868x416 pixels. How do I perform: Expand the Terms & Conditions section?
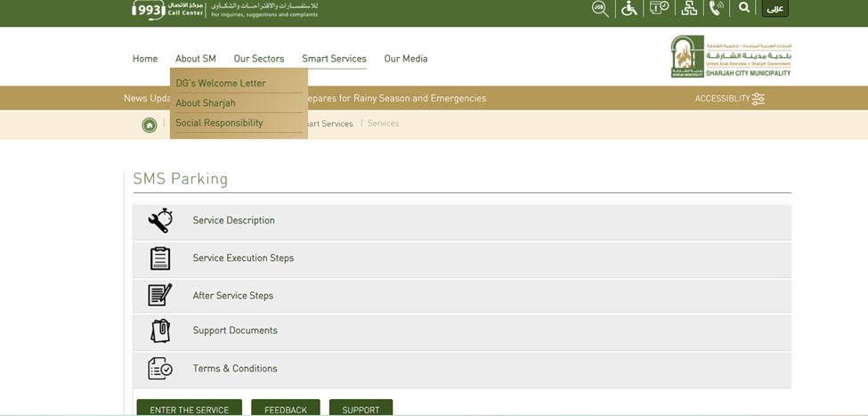[462, 369]
